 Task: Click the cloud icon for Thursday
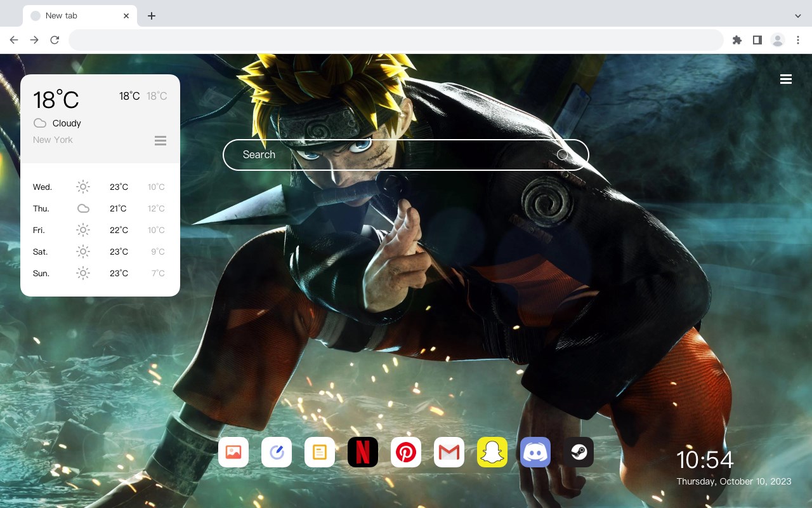[x=83, y=208]
